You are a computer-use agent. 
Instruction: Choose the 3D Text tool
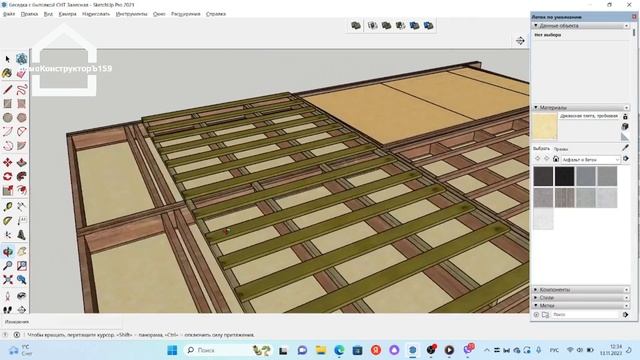click(x=22, y=235)
